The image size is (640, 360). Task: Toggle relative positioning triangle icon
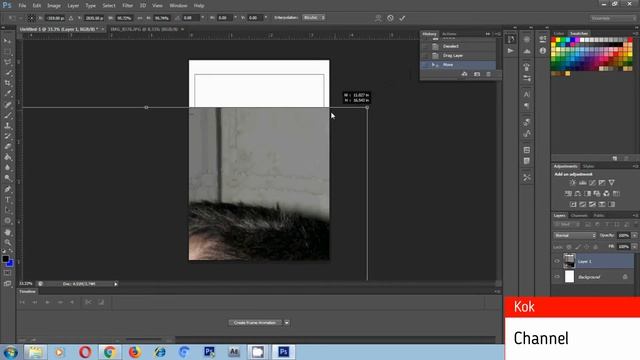click(x=71, y=18)
